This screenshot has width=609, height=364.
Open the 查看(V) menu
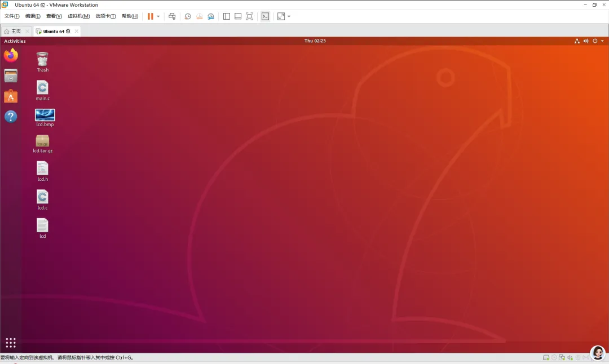tap(54, 16)
